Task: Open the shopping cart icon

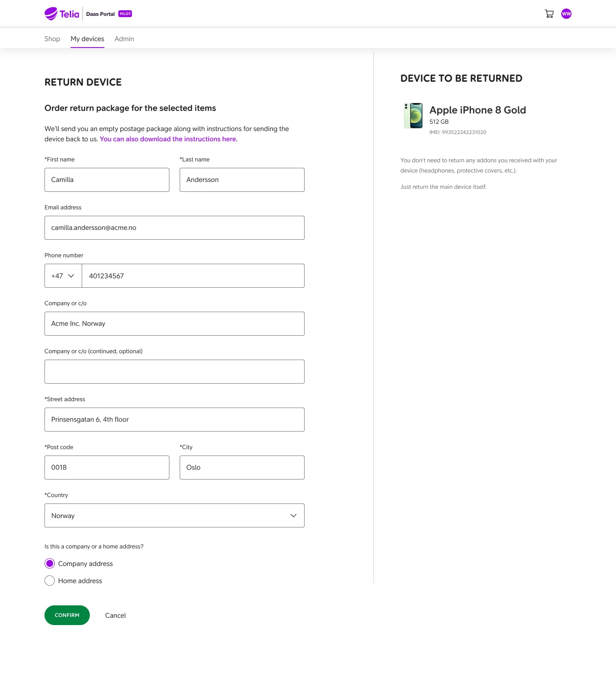Action: (x=549, y=14)
